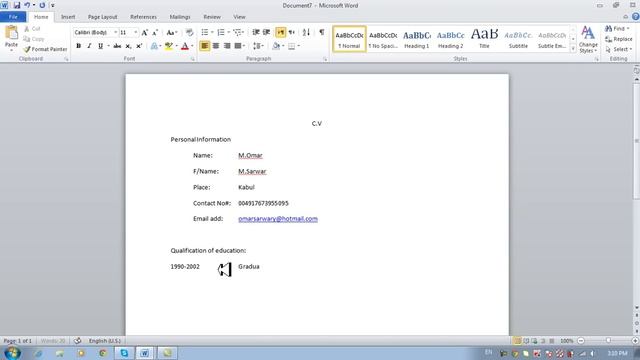Open Chrome from the taskbar

102,353
